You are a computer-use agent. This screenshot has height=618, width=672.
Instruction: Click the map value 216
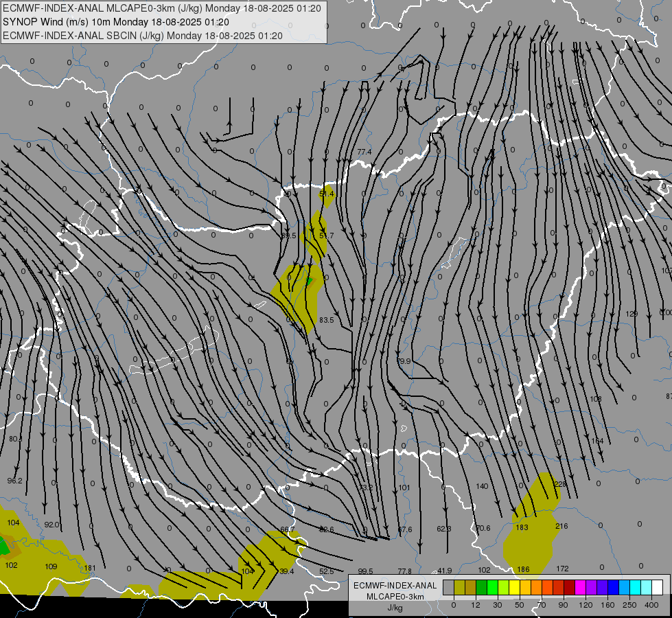pos(561,526)
